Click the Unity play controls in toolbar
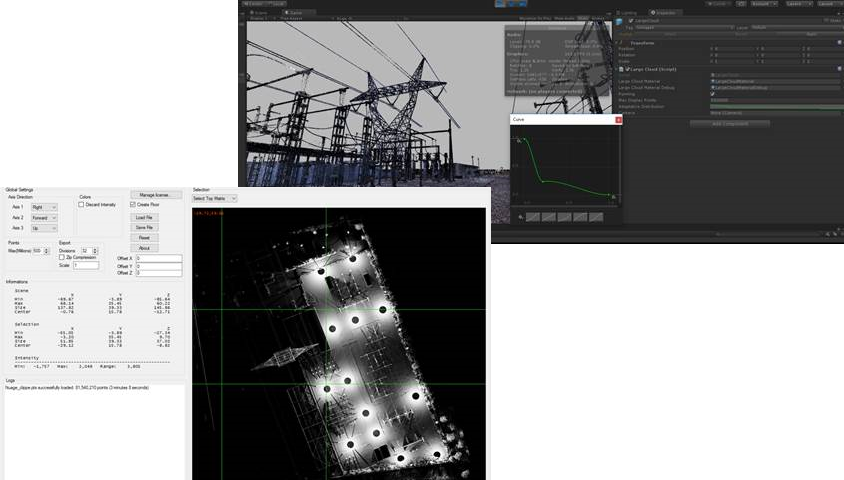The width and height of the screenshot is (844, 480). (x=510, y=3)
